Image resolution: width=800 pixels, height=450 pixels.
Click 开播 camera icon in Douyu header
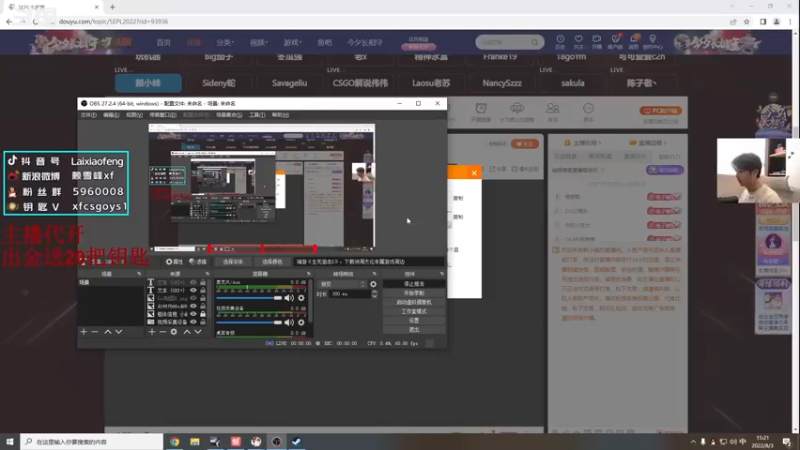[596, 42]
